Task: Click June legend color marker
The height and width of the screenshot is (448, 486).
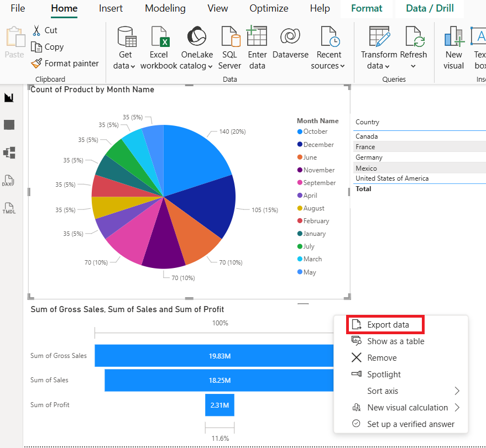Action: coord(300,157)
